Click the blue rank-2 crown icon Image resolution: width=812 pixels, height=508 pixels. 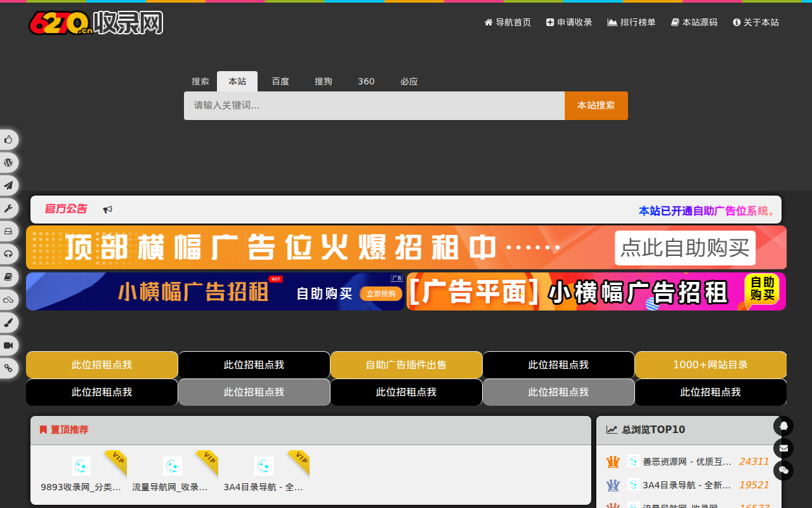(613, 485)
